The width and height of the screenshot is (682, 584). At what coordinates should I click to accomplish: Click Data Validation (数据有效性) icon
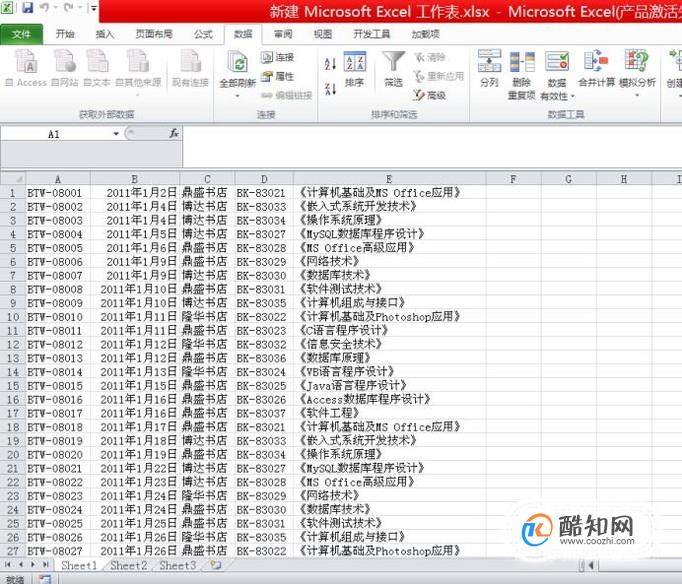pos(557,62)
